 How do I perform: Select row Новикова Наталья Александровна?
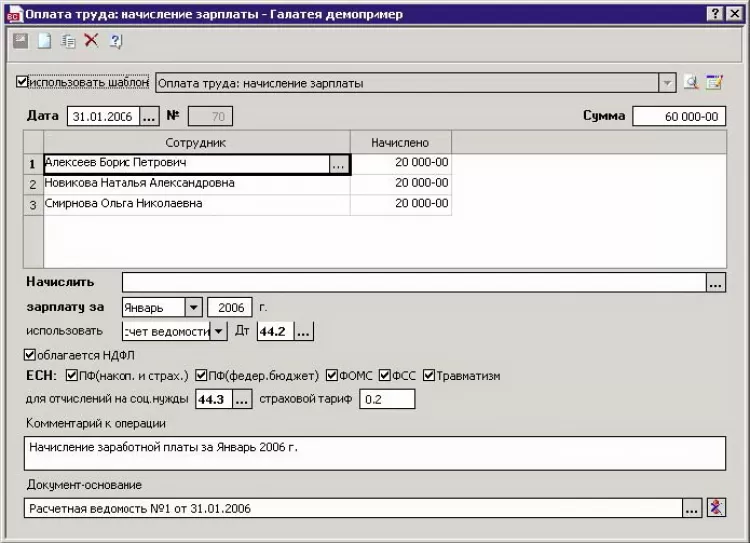pos(197,184)
